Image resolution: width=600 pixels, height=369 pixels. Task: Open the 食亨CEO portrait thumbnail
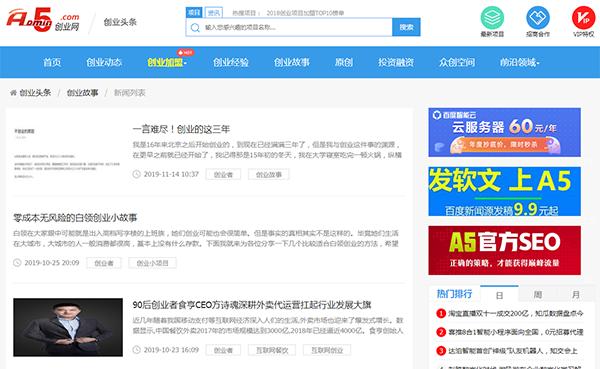pos(68,327)
